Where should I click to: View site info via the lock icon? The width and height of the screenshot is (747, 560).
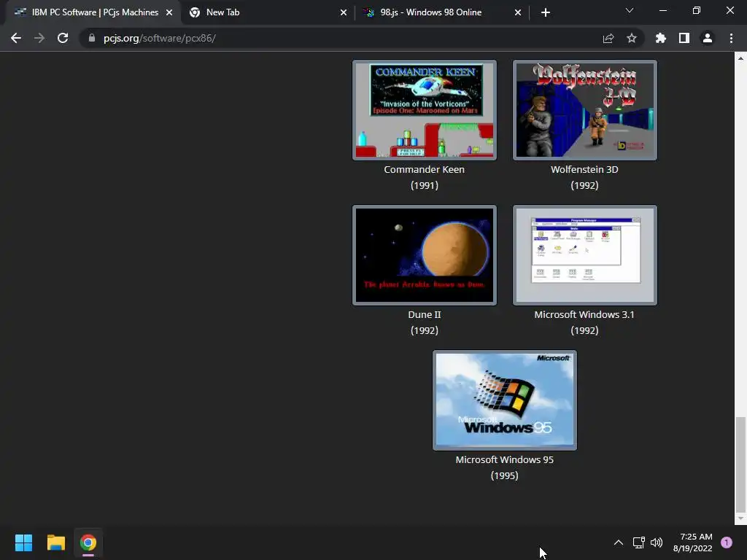point(92,38)
